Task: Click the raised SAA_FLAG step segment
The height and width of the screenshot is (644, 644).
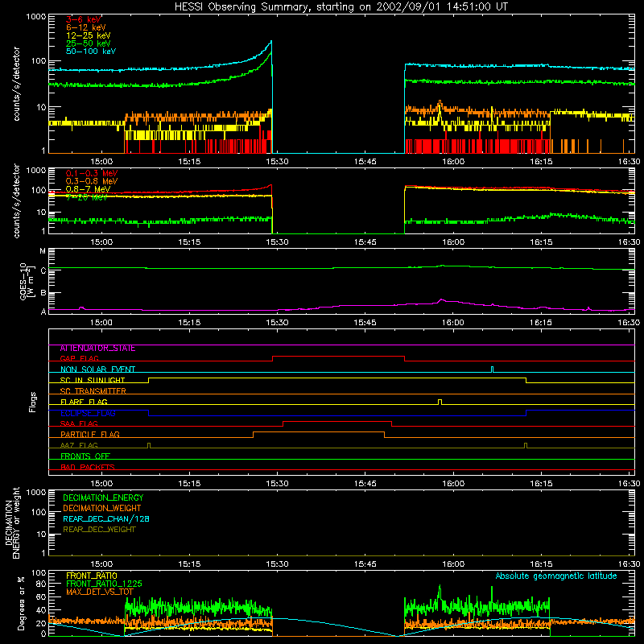Action: pyautogui.click(x=337, y=422)
